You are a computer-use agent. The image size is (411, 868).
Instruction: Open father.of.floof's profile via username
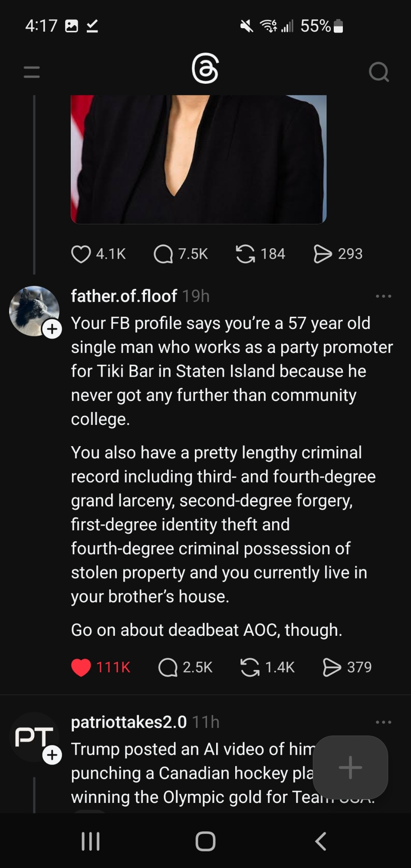click(x=124, y=296)
